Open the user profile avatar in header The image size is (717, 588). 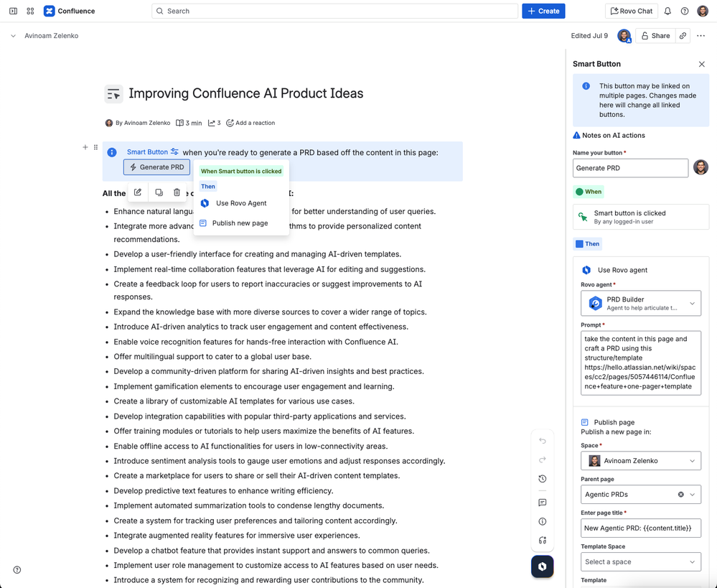[x=703, y=11]
